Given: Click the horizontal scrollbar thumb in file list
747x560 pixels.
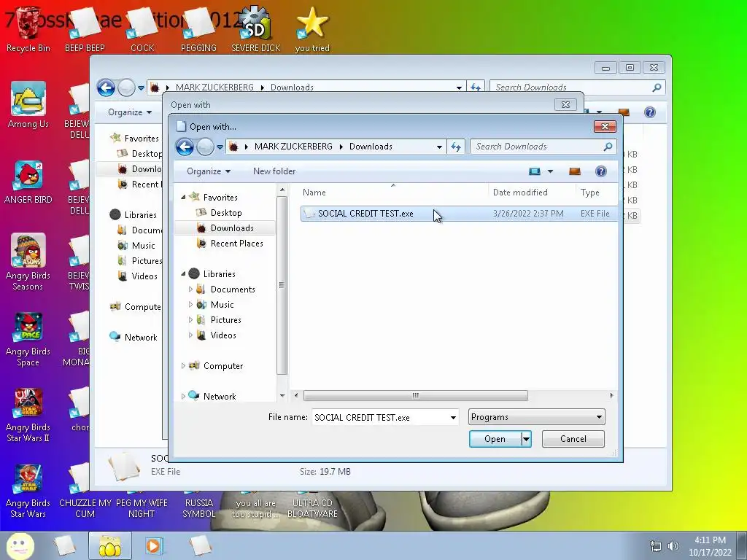Looking at the screenshot, I should 415,396.
